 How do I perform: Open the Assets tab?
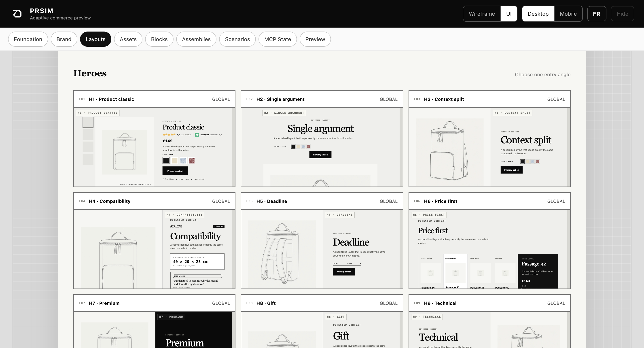point(128,39)
